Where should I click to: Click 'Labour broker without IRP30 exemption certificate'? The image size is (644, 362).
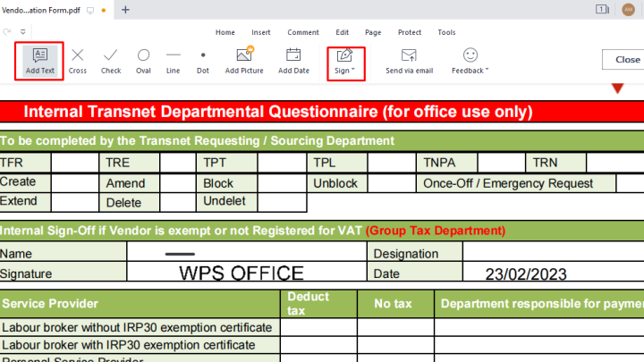click(137, 327)
